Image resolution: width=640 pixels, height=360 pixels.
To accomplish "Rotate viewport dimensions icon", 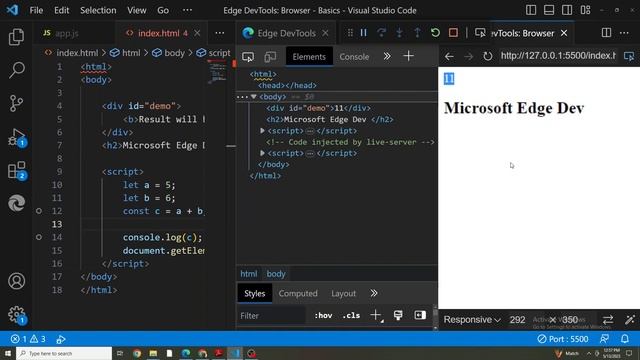I will point(608,320).
